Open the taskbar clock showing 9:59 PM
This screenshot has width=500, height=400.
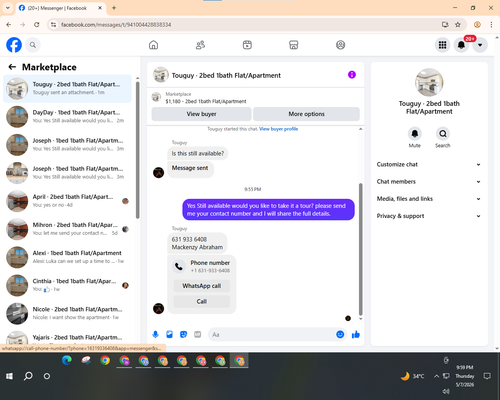465,376
